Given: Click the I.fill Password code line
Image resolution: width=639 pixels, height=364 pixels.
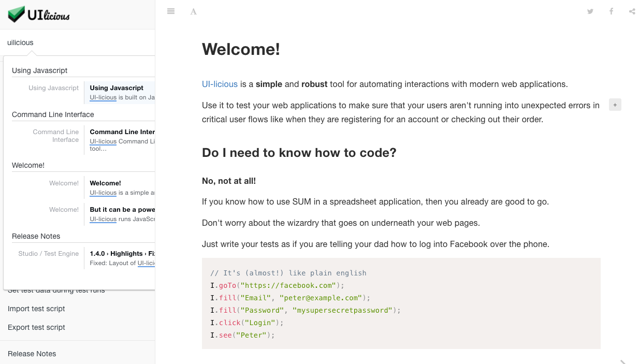Looking at the screenshot, I should pos(306,310).
